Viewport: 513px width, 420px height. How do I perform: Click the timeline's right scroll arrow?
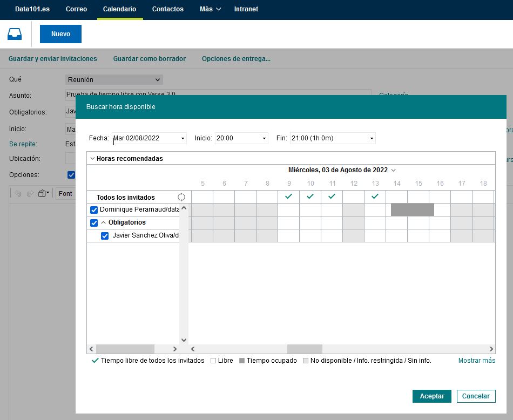(x=491, y=349)
